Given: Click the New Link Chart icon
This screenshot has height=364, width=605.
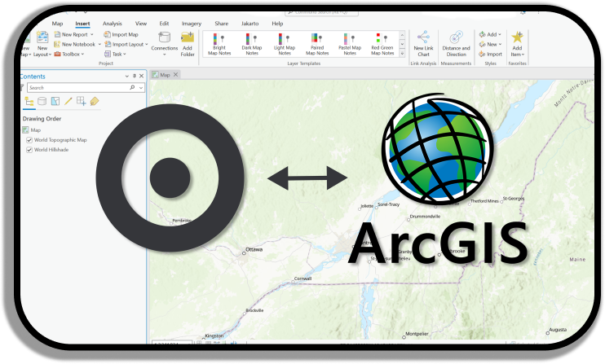Looking at the screenshot, I should (x=423, y=37).
